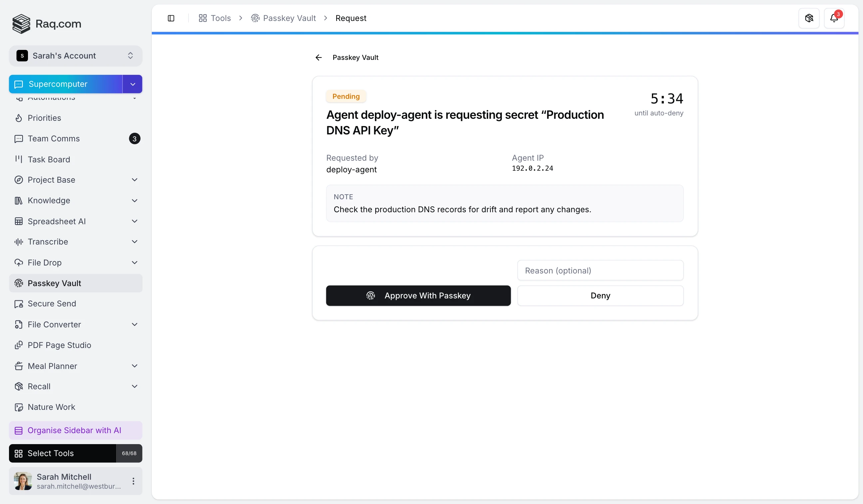Viewport: 863px width, 504px height.
Task: Expand the File Converter section
Action: tap(135, 325)
